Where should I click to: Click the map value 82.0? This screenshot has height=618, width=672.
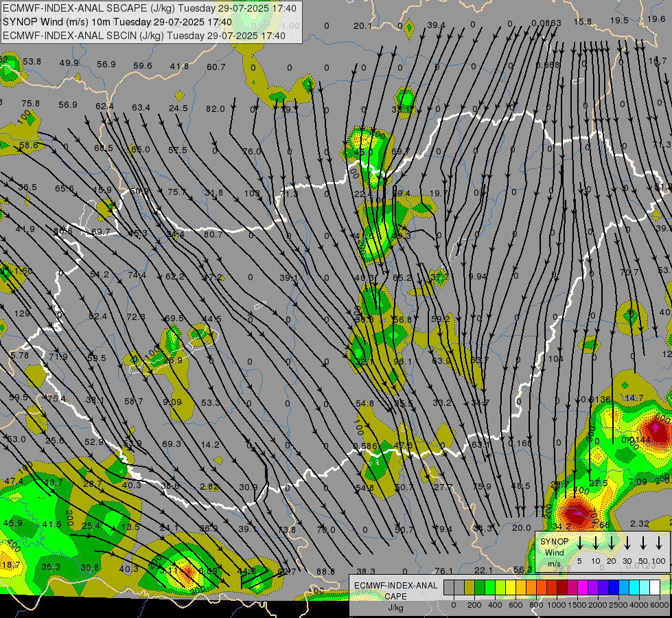pos(215,109)
